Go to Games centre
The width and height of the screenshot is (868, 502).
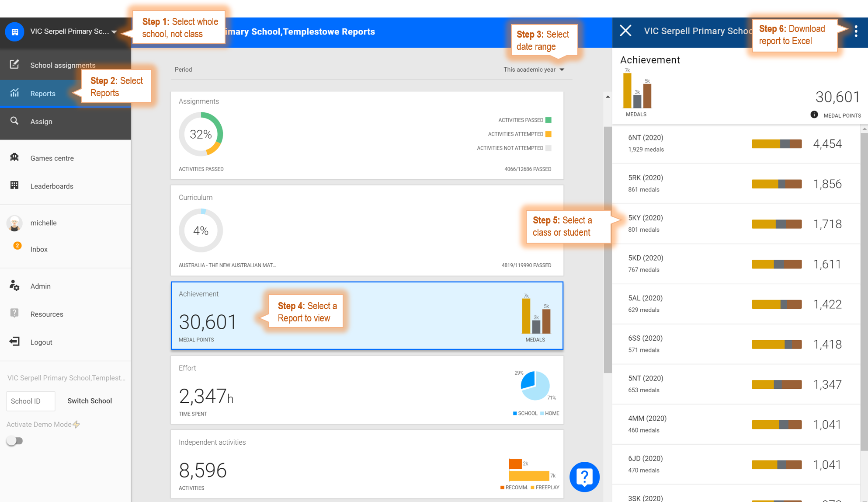(x=65, y=158)
